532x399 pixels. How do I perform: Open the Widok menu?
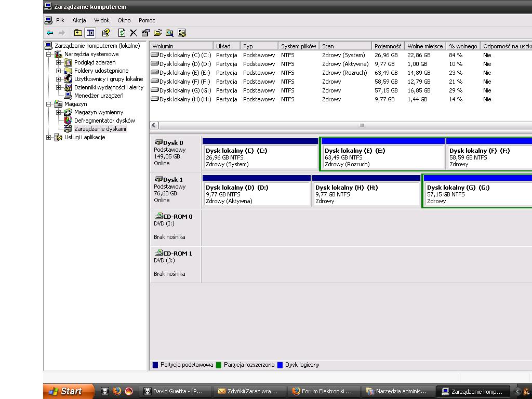(x=102, y=20)
